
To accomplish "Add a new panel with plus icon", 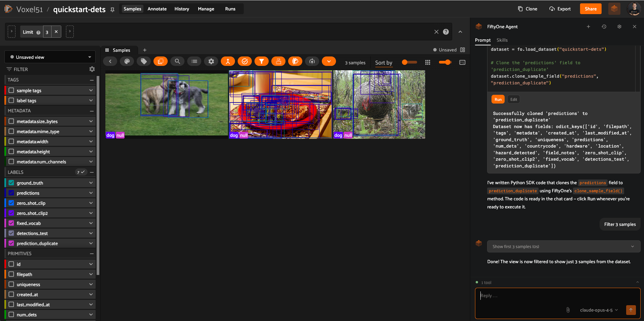I will point(145,50).
